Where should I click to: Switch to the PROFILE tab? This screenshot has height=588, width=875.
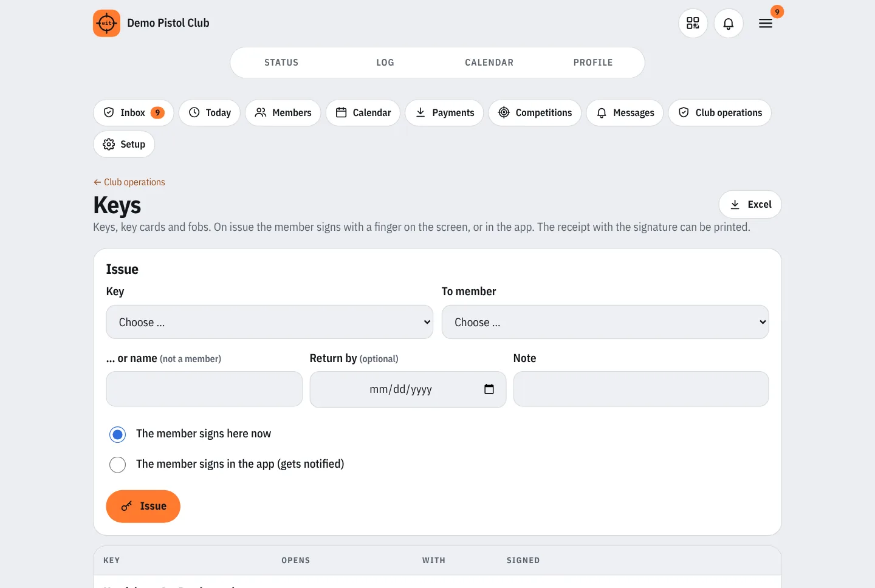593,63
